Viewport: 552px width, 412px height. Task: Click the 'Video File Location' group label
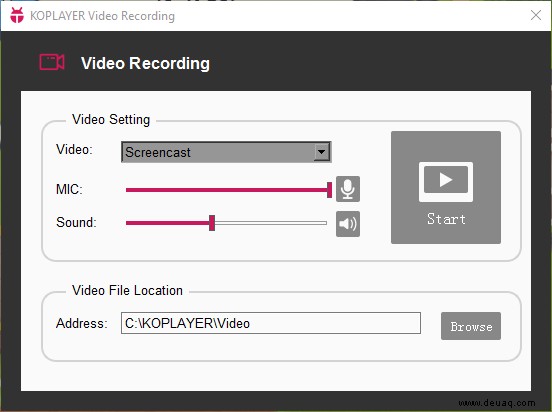[x=127, y=291]
